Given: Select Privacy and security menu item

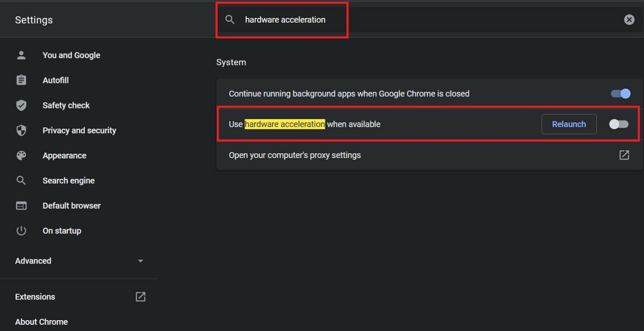Looking at the screenshot, I should pos(79,130).
